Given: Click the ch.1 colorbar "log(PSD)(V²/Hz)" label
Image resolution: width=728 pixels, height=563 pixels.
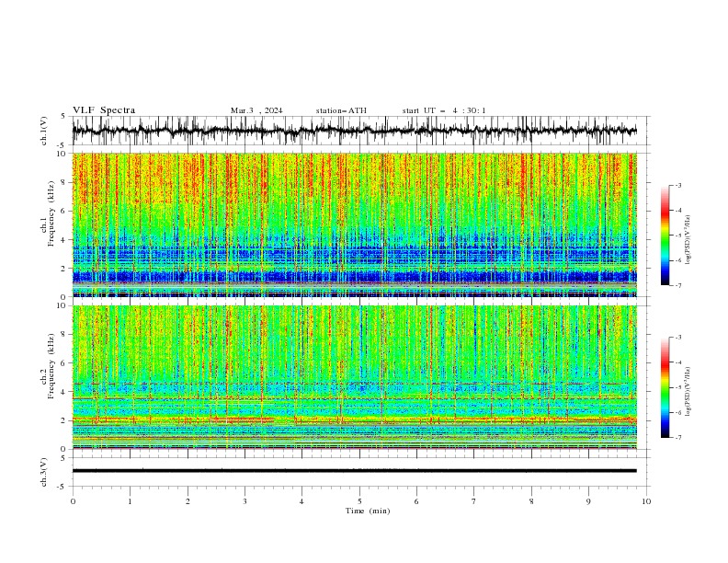Looking at the screenshot, I should 688,240.
